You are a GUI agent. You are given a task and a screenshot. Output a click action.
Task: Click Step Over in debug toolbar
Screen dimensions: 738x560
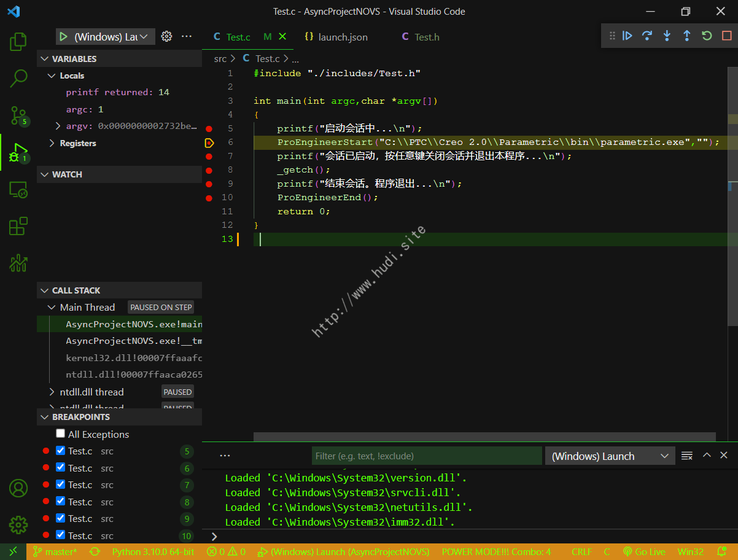point(647,36)
